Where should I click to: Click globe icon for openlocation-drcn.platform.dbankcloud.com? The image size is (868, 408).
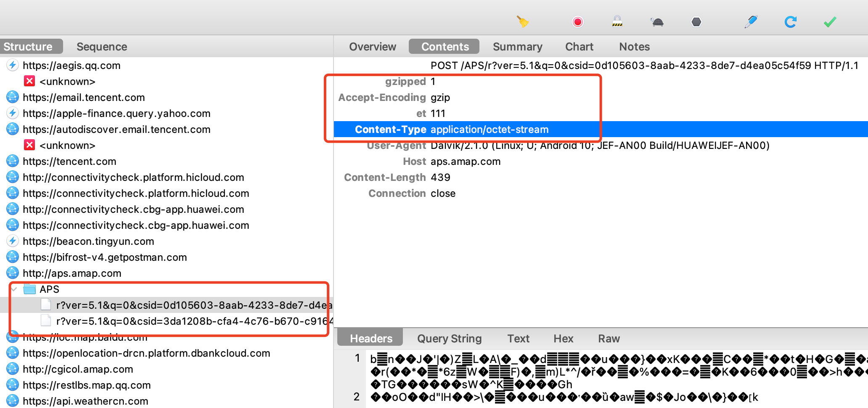13,353
